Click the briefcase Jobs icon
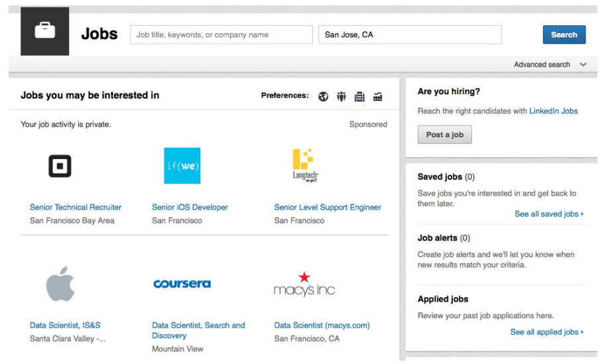606x364 pixels. click(x=44, y=31)
